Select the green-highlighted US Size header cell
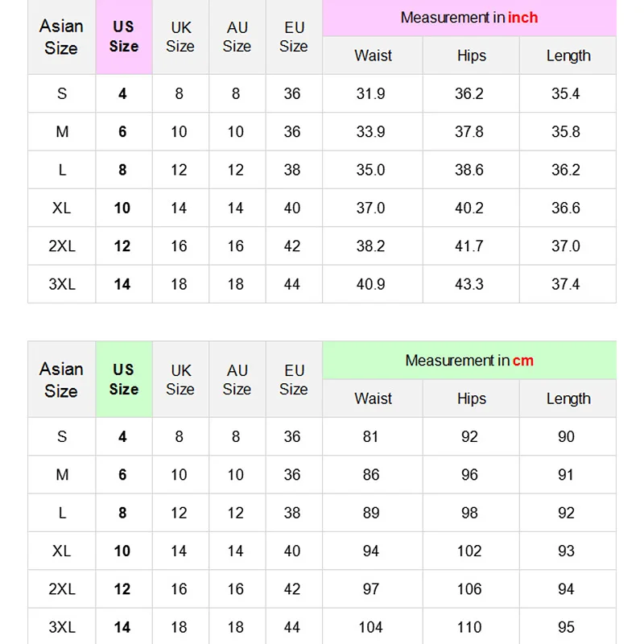Screen dimensions: 644x644 coord(123,379)
